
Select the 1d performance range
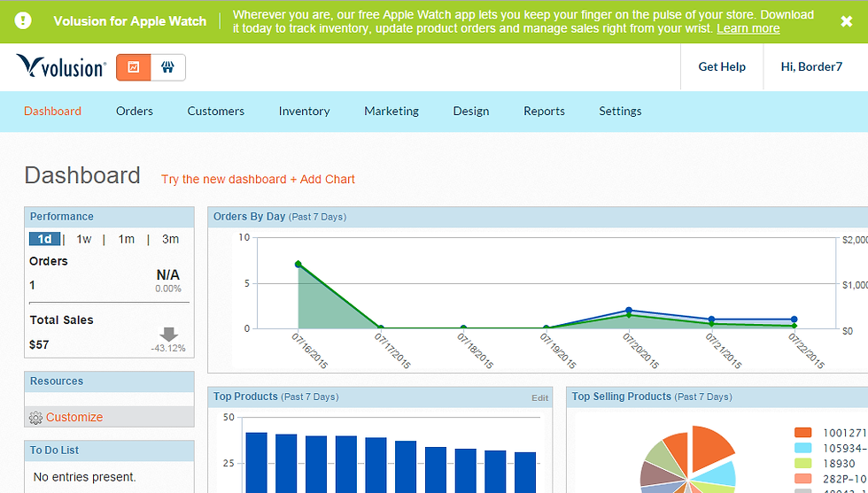pos(44,239)
